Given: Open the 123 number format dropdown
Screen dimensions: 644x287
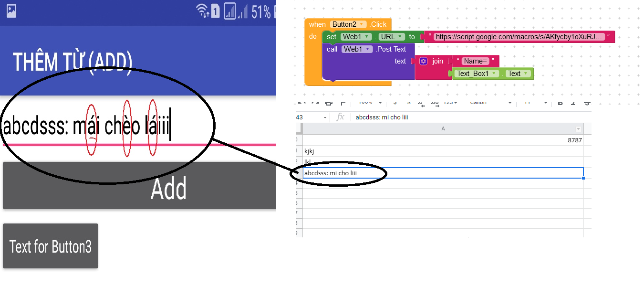Looking at the screenshot, I should click(449, 103).
